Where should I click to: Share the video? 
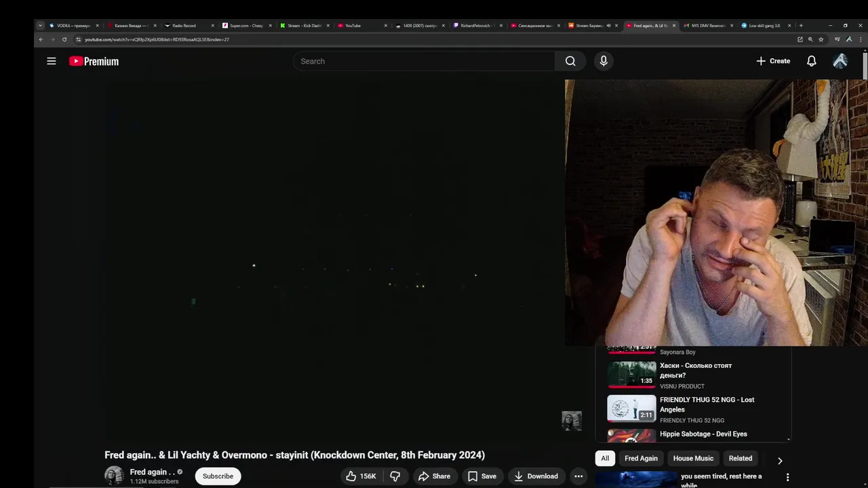pyautogui.click(x=434, y=476)
